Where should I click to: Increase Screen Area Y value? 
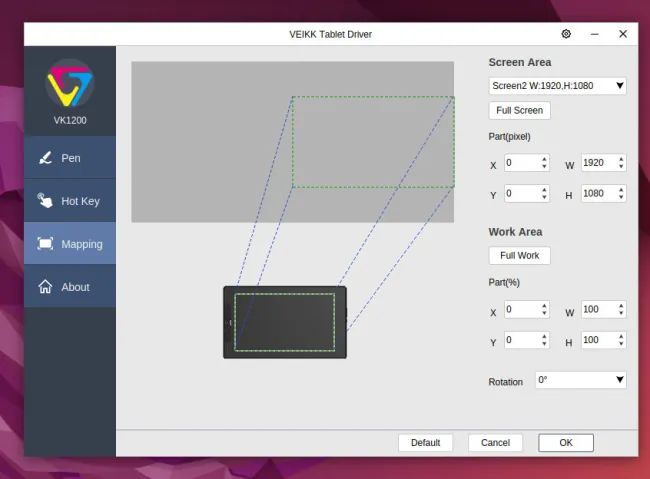point(544,190)
